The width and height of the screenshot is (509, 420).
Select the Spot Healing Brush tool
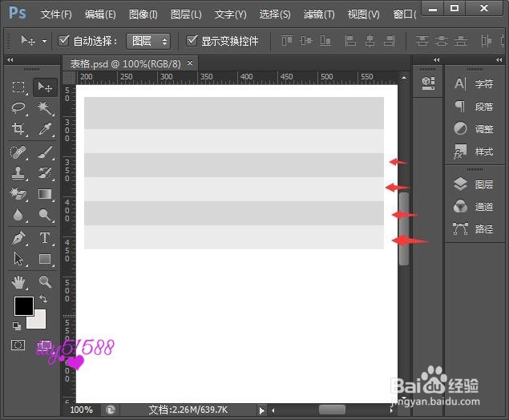click(18, 152)
